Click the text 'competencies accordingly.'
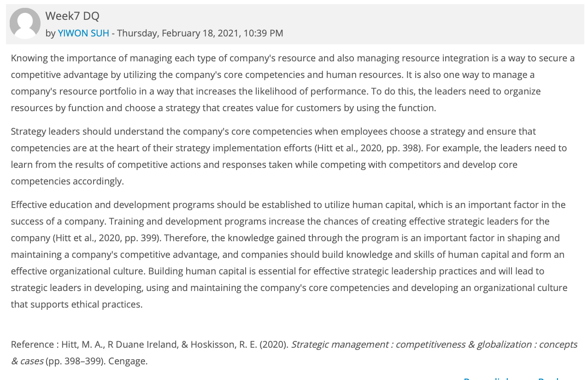Screen dimensions: 588x380 coord(67,181)
